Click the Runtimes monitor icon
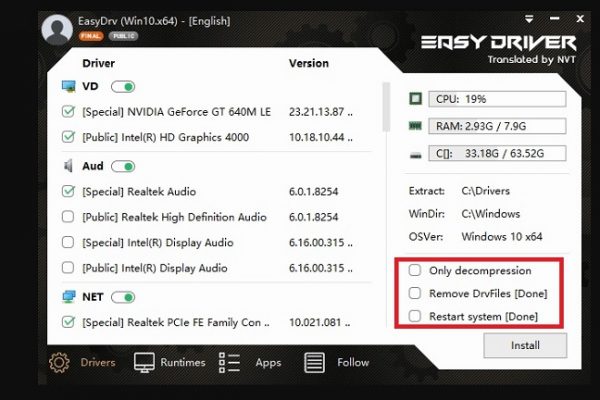 pyautogui.click(x=144, y=362)
